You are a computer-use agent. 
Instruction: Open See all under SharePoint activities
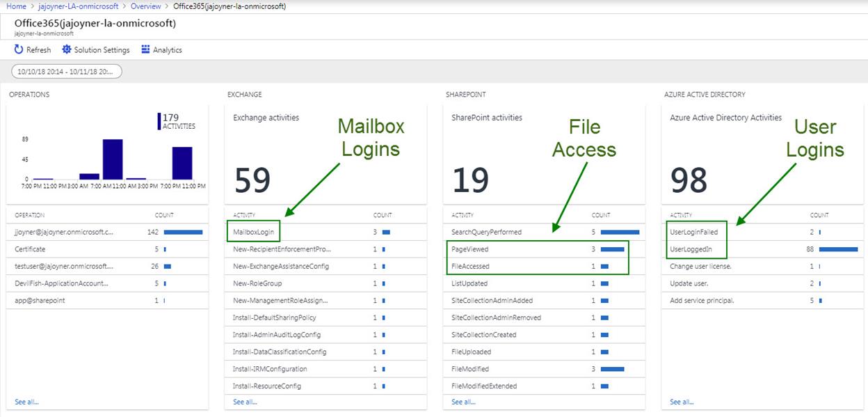pos(463,402)
